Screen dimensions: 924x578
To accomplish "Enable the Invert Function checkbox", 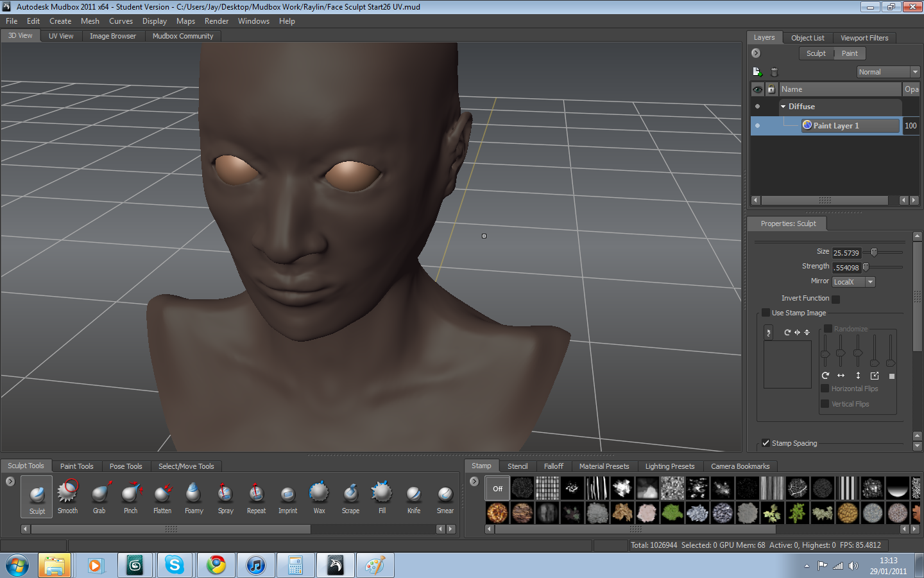I will point(835,299).
